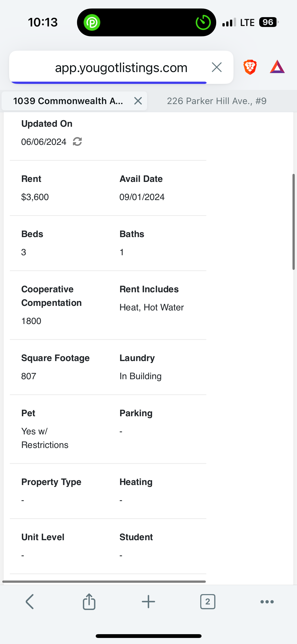This screenshot has height=644, width=297.
Task: Select the Avail Date 09/01/2024 value
Action: coord(142,197)
